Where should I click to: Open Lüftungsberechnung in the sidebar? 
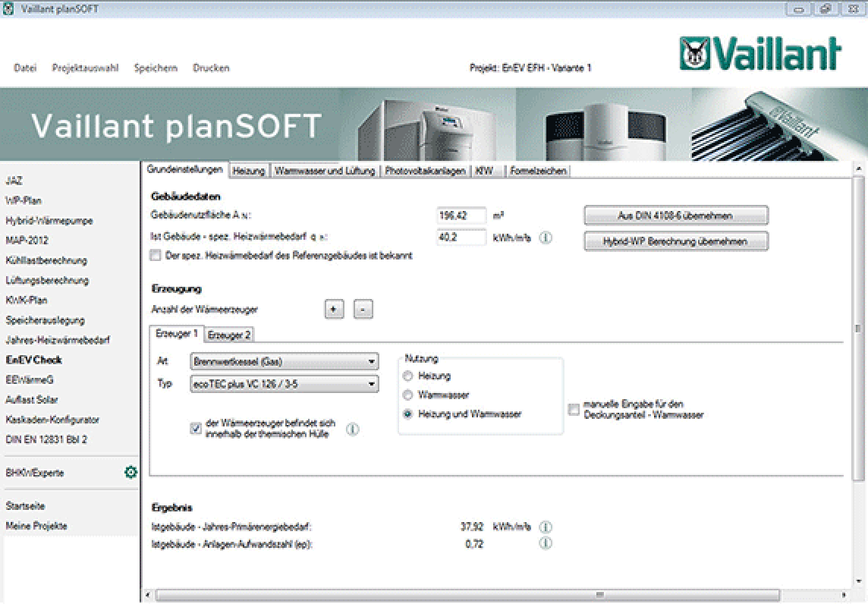(47, 280)
